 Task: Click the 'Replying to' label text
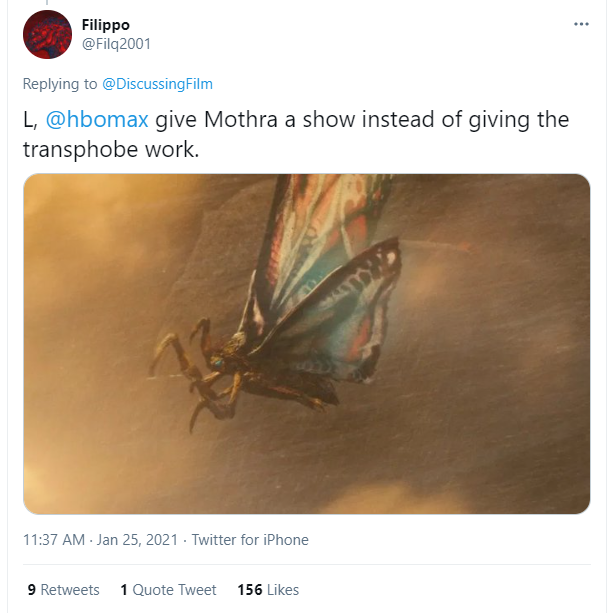pos(60,84)
